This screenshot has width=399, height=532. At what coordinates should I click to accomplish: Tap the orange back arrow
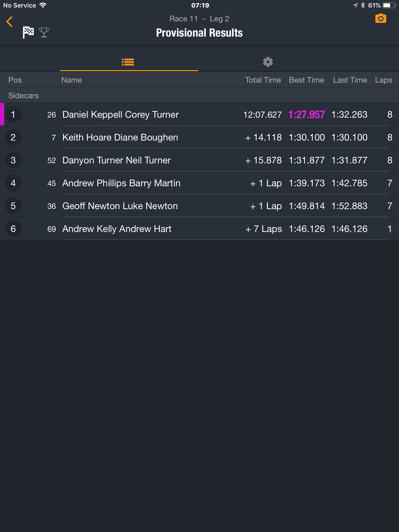click(10, 22)
